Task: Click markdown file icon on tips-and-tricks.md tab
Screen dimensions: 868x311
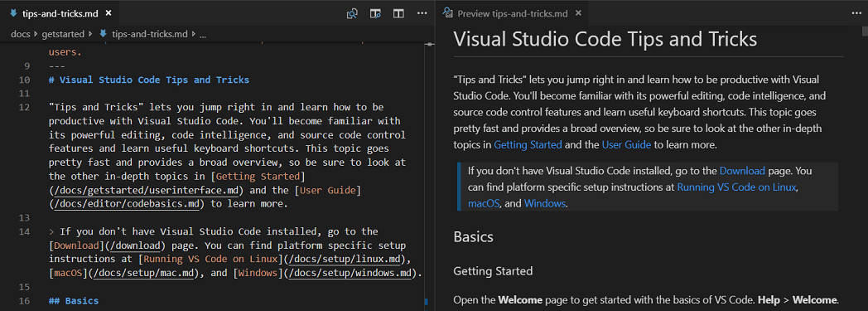Action: [x=14, y=13]
